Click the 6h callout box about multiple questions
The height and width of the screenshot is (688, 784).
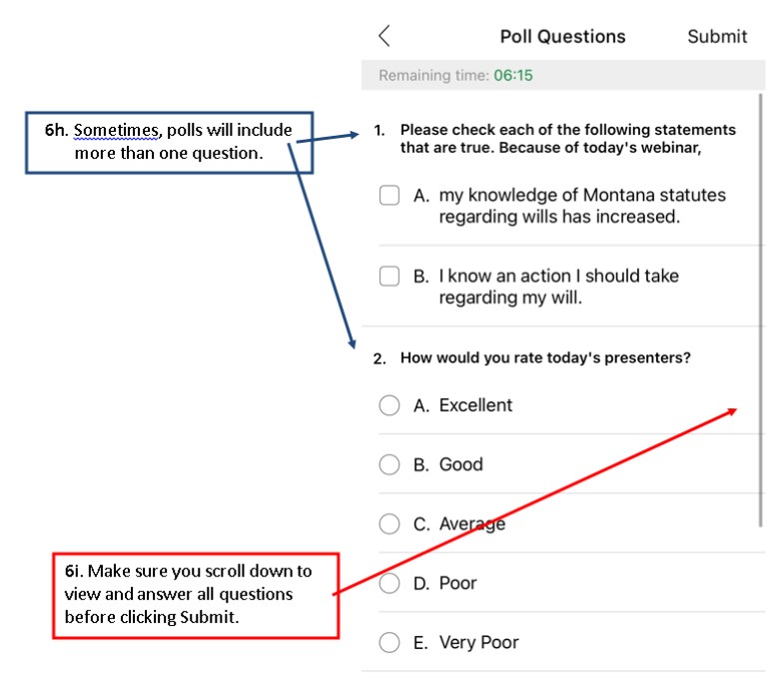click(169, 143)
